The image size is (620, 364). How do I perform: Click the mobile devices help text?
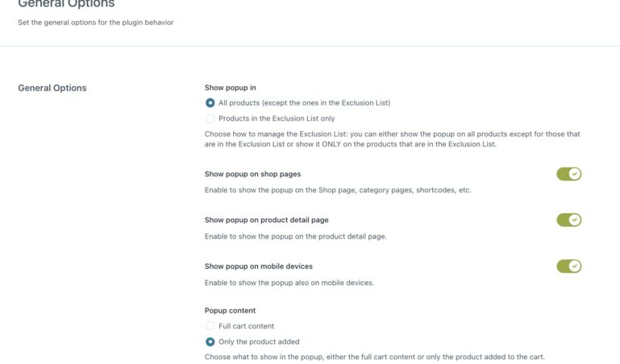click(289, 283)
